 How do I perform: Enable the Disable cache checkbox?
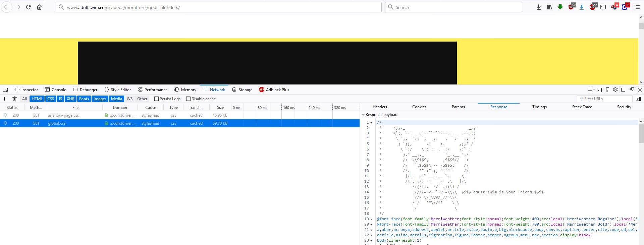click(x=188, y=99)
